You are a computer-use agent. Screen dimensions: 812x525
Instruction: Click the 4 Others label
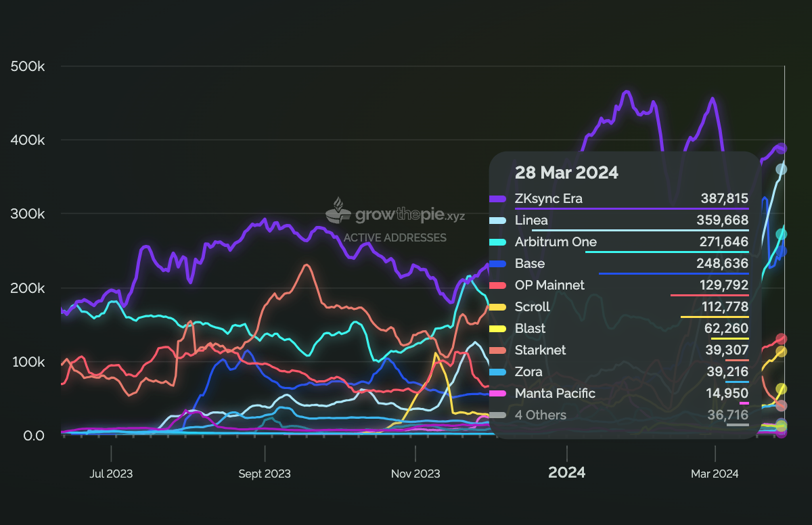pyautogui.click(x=541, y=415)
